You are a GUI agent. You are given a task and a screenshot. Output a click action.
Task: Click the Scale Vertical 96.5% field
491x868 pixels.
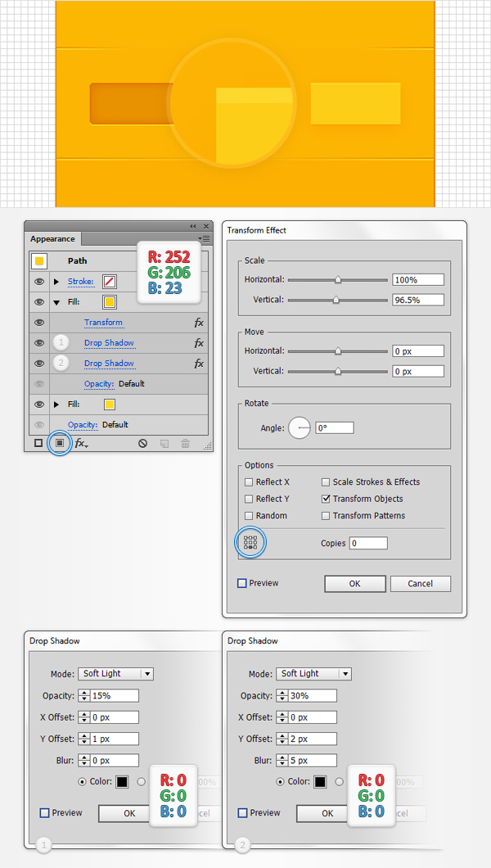click(x=418, y=300)
